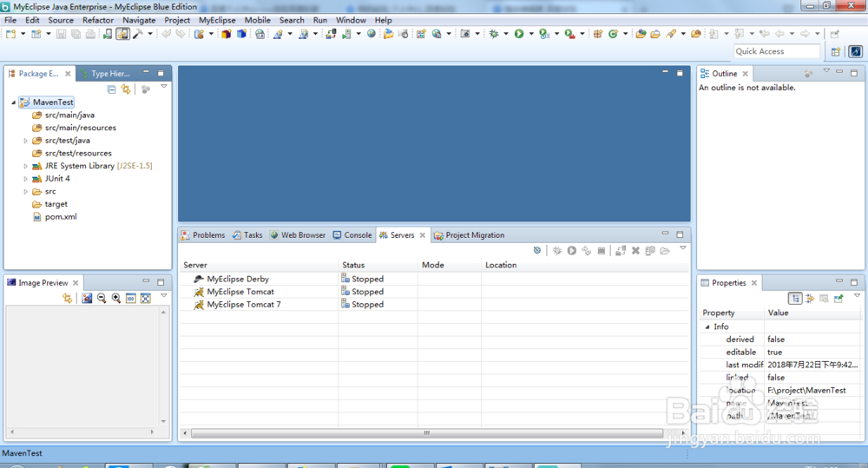Click the Debug bug icon in toolbar
This screenshot has width=868, height=468.
coord(494,35)
